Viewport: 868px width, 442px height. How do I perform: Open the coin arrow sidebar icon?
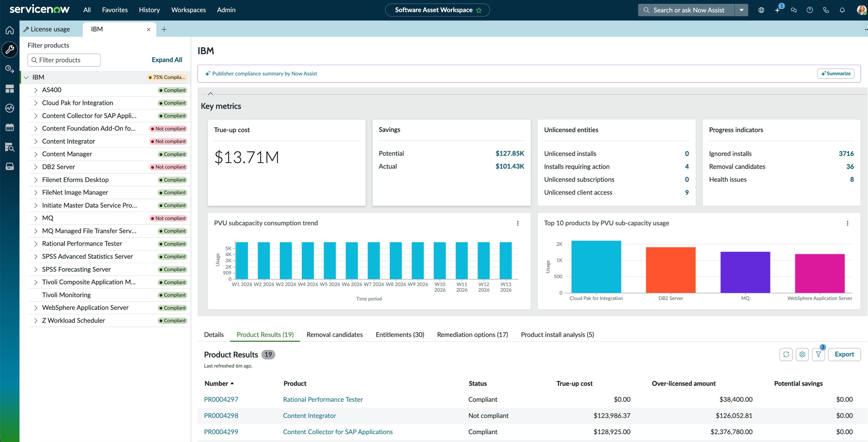(x=10, y=69)
